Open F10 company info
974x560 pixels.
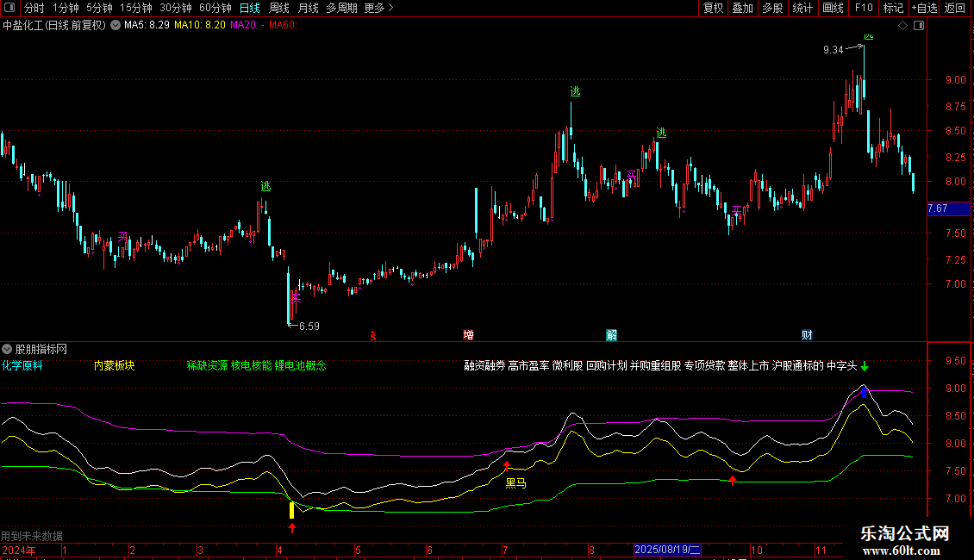click(x=863, y=8)
